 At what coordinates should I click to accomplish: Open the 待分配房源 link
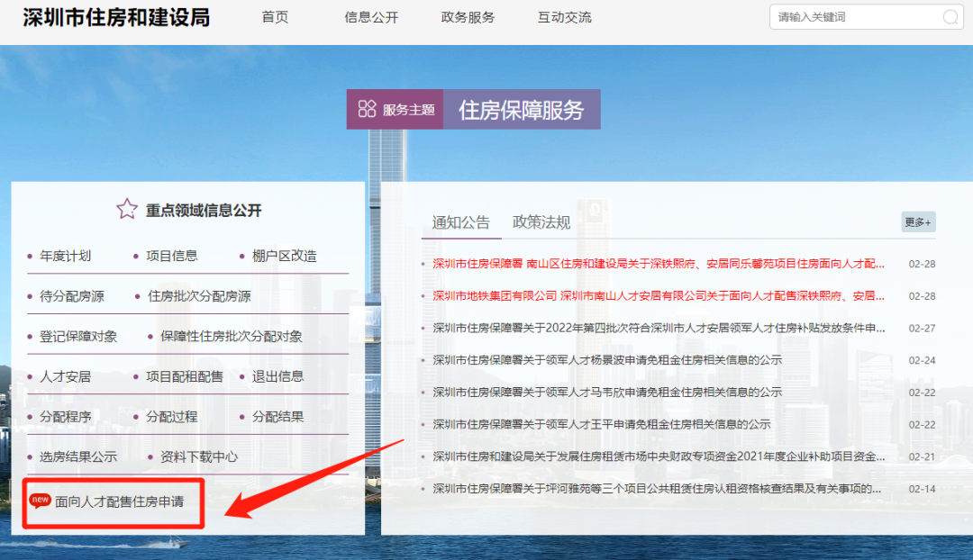(72, 295)
